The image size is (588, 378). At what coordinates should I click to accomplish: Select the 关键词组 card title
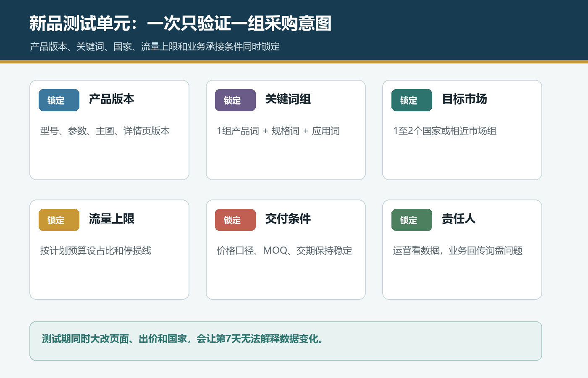[x=288, y=99]
